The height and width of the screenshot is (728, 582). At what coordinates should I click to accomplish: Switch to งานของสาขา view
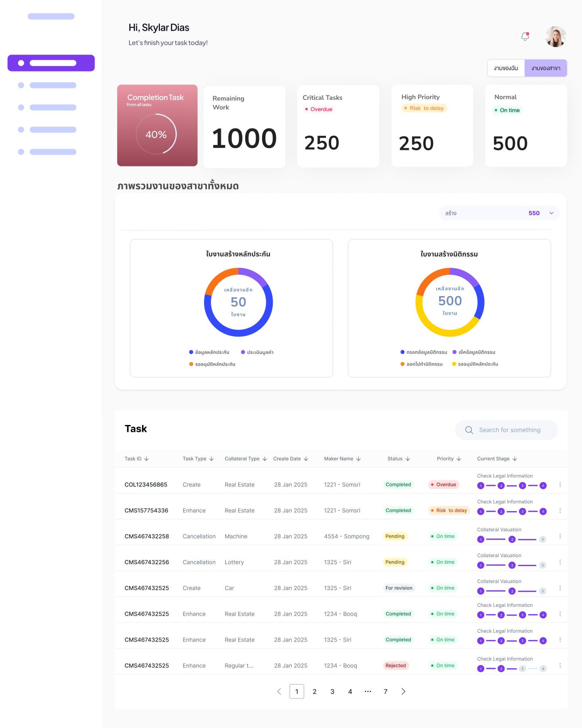pyautogui.click(x=546, y=68)
